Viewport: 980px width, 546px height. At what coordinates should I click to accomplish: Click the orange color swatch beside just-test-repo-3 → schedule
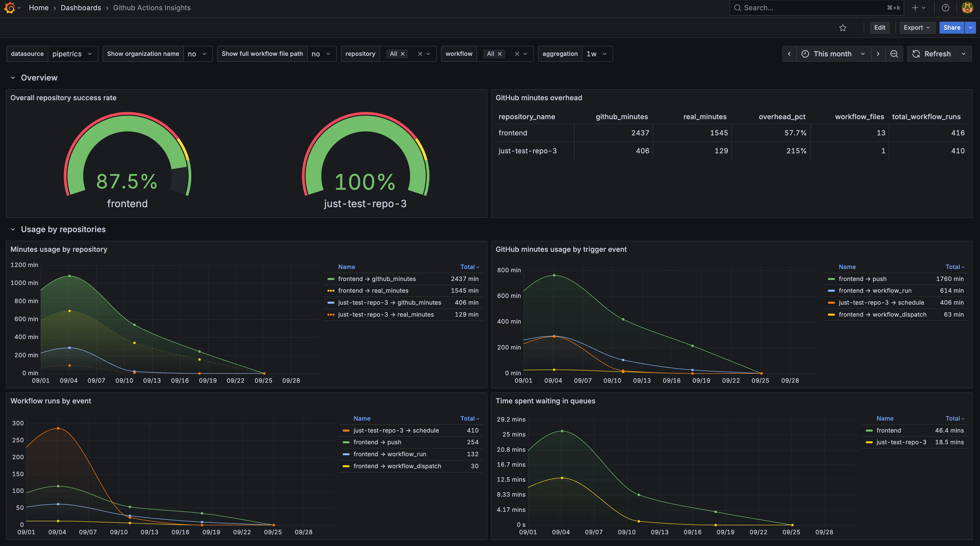(x=346, y=430)
